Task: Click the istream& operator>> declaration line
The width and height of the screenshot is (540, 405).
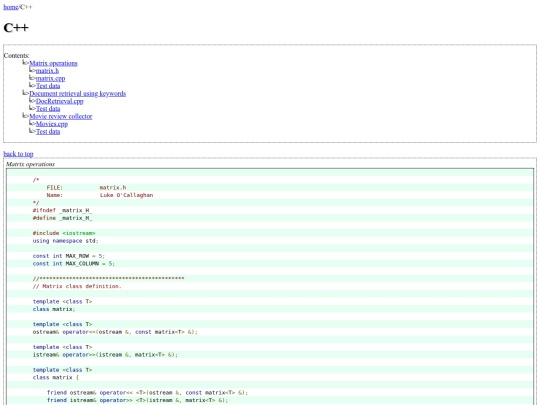Action: coord(105,354)
